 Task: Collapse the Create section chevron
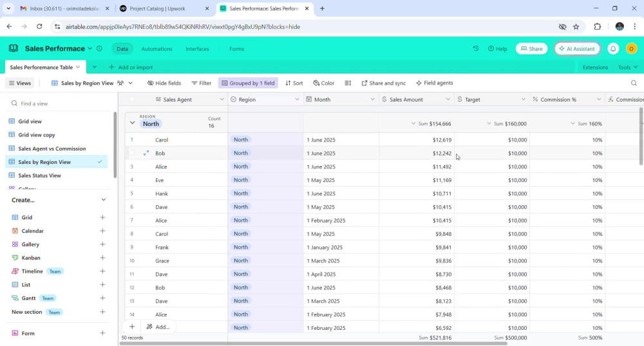point(104,200)
